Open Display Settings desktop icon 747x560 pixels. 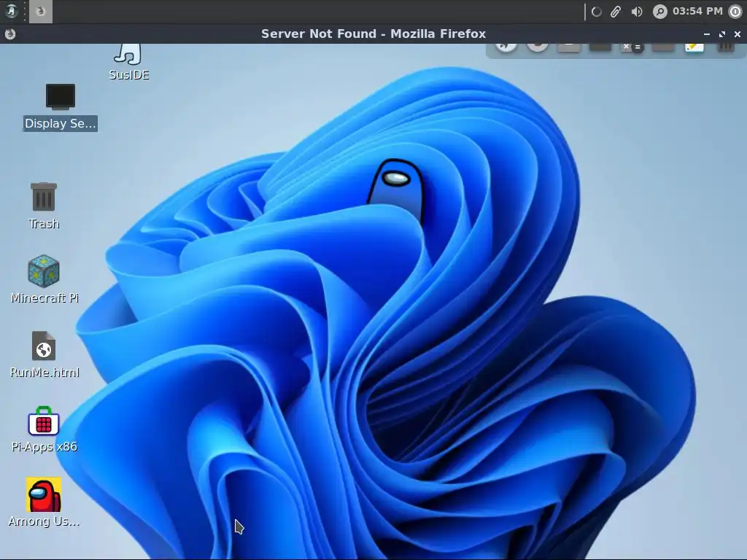click(x=61, y=107)
